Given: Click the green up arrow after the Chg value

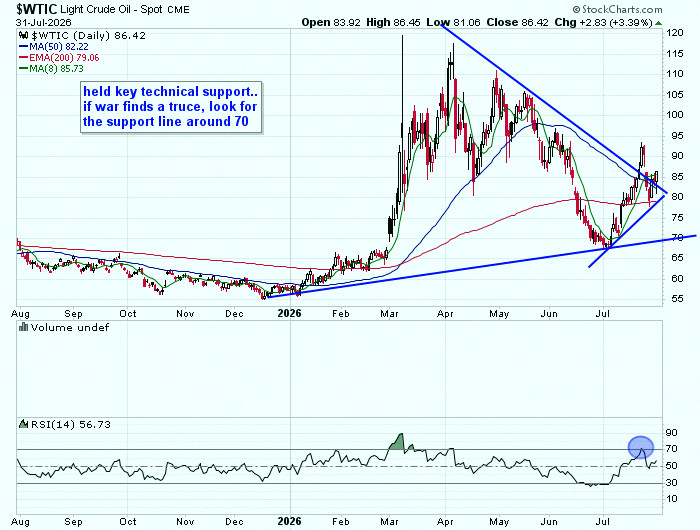Looking at the screenshot, I should (x=658, y=23).
